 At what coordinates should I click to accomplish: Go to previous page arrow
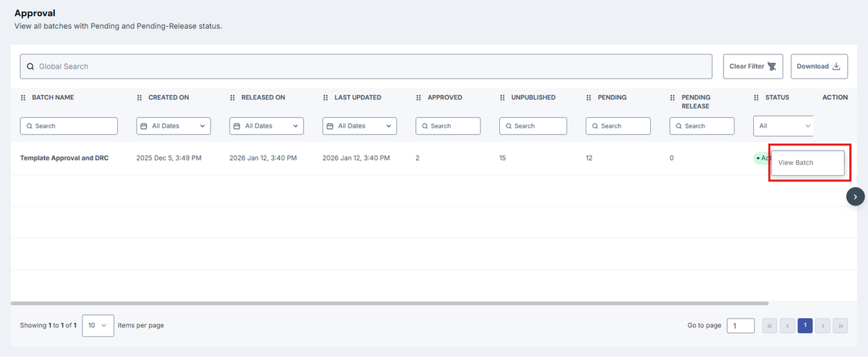[x=788, y=326]
